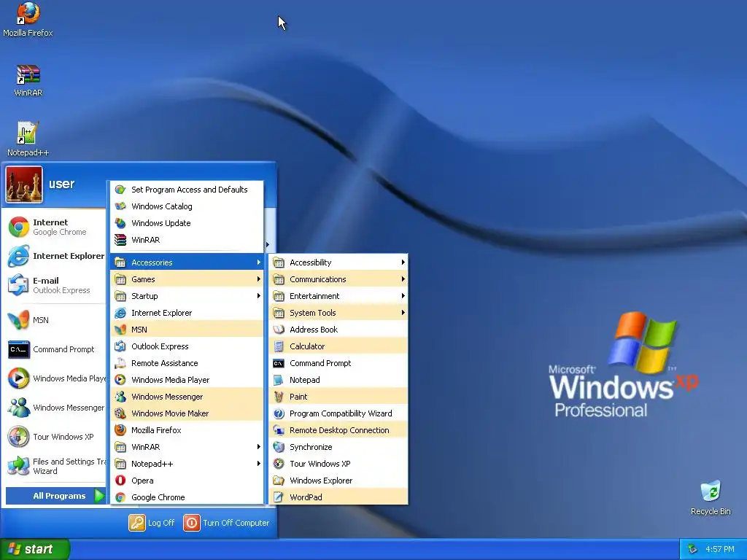747x560 pixels.
Task: Launch Windows Explorer from Accessories
Action: tap(338, 481)
